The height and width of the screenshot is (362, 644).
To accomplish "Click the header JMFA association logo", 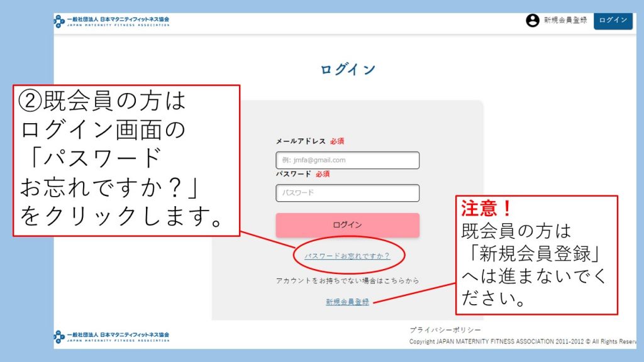I will (x=111, y=21).
